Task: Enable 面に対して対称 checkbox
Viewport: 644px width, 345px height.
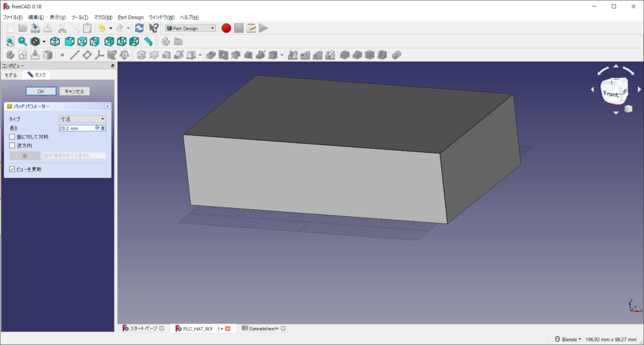Action: 12,136
